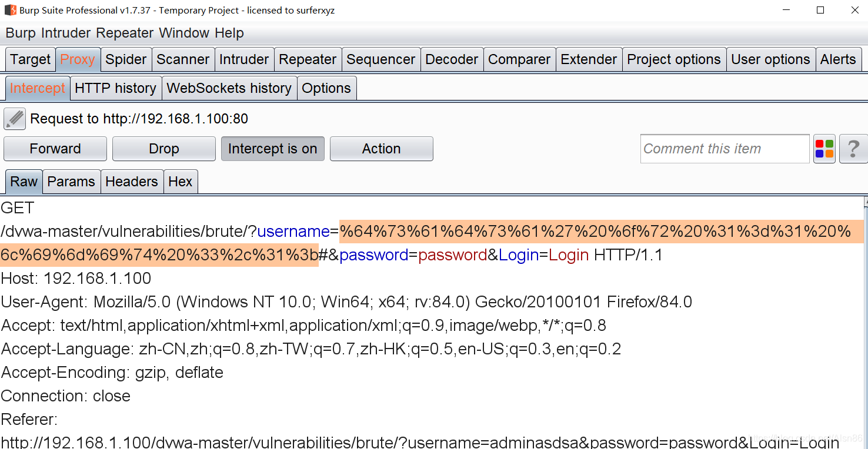Click the pencil edit icon beside request target

(15, 119)
